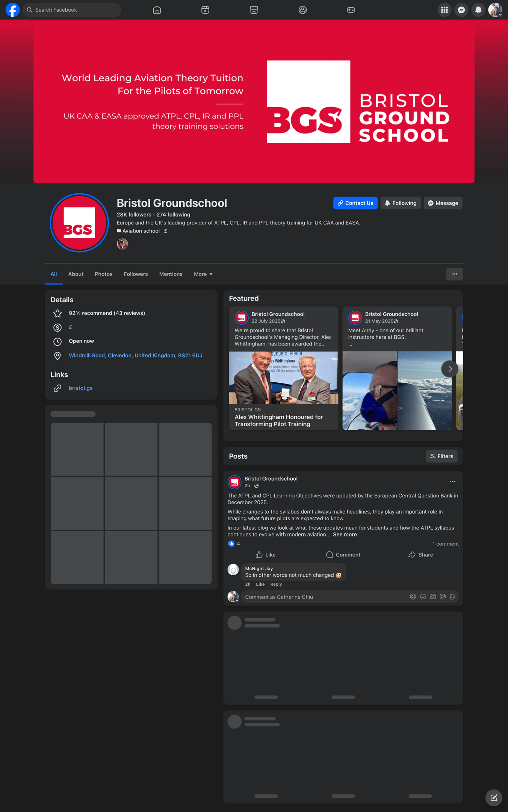Click the Message button
Screen dimensions: 508x812
click(x=443, y=203)
